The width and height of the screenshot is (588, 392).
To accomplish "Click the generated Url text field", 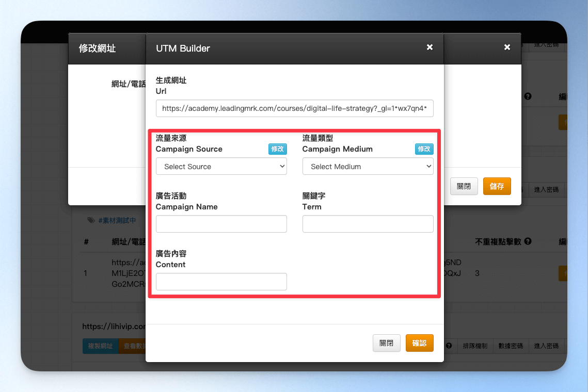I will point(294,108).
